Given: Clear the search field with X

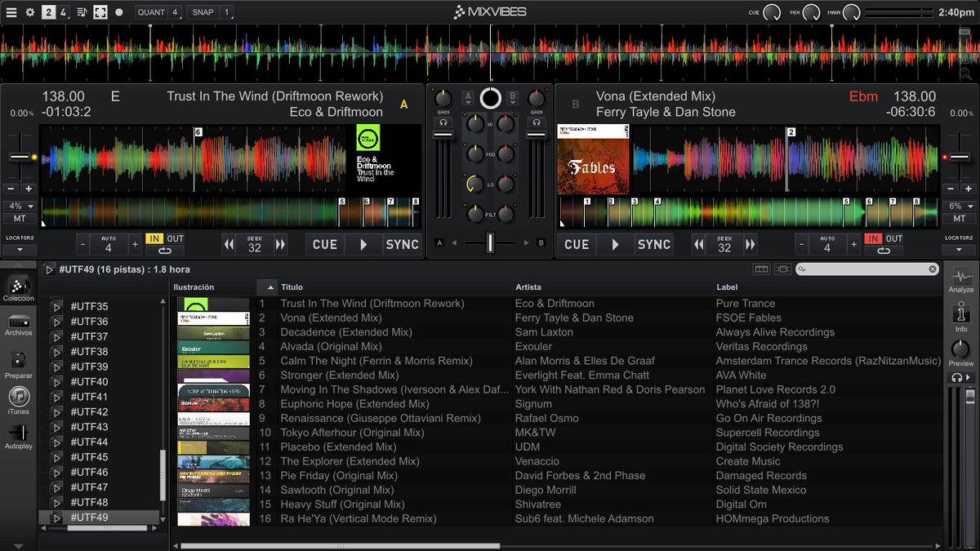Looking at the screenshot, I should pyautogui.click(x=933, y=269).
